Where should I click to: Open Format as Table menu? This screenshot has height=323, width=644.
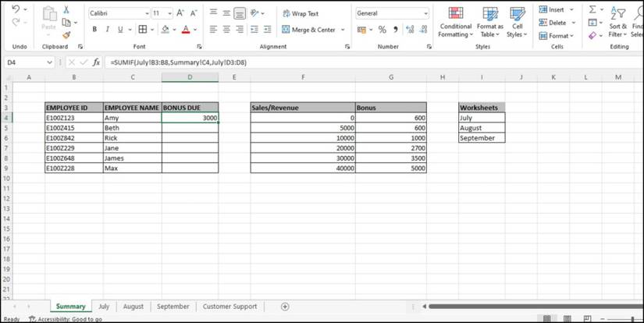pos(490,22)
